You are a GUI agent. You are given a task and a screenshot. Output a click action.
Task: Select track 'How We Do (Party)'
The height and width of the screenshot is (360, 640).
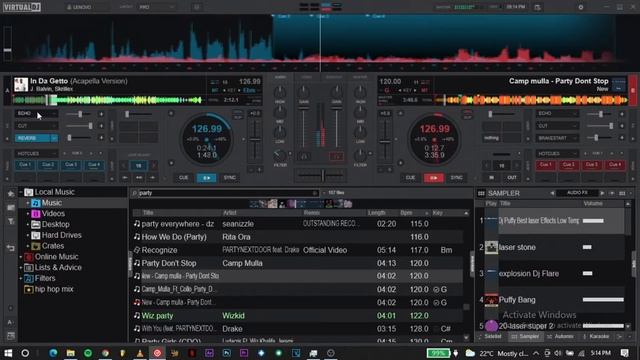pos(298,237)
